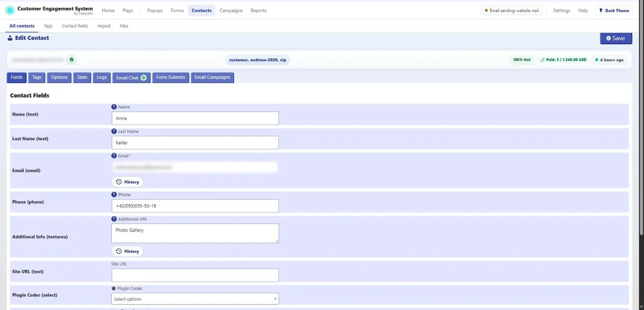Click the orange dot in Email sending badge
644x310 pixels.
point(486,11)
